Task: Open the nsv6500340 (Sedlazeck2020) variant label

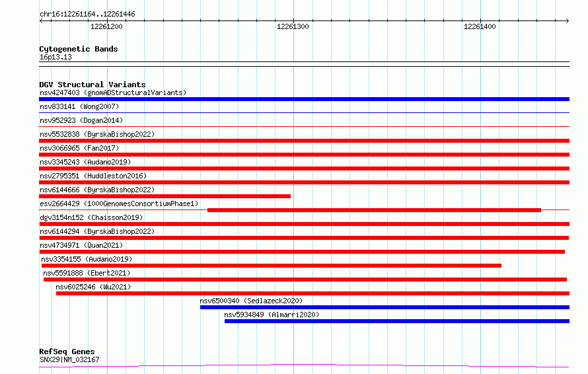Action: tap(251, 301)
